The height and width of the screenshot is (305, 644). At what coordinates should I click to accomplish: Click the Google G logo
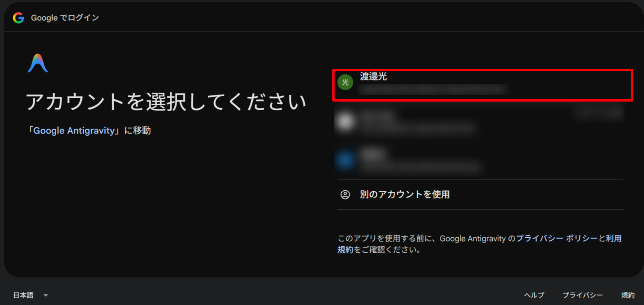tap(18, 18)
